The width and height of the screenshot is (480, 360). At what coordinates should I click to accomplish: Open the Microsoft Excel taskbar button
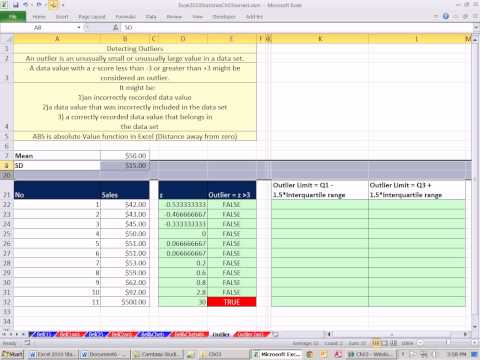(x=277, y=354)
